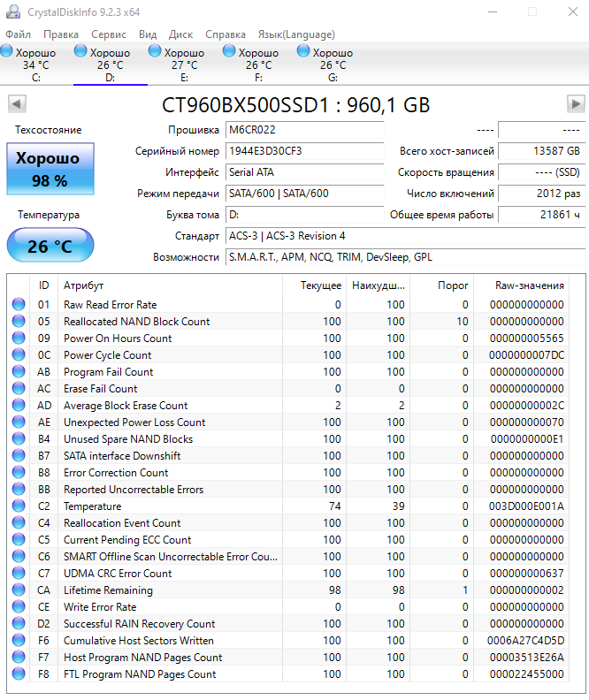Click status orb for Temperature attribute row
Viewport: 589px width, 700px height.
pyautogui.click(x=19, y=506)
